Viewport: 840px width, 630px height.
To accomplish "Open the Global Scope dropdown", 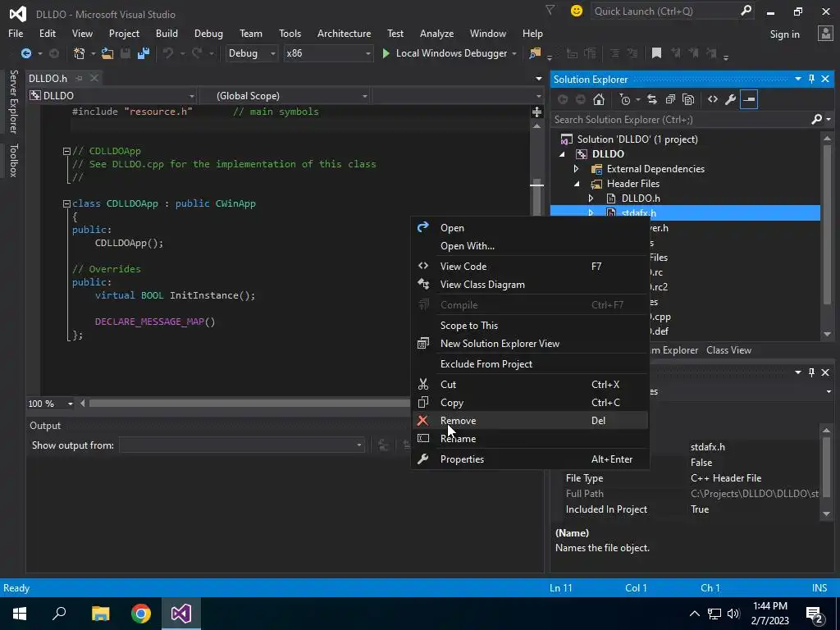I will [285, 95].
